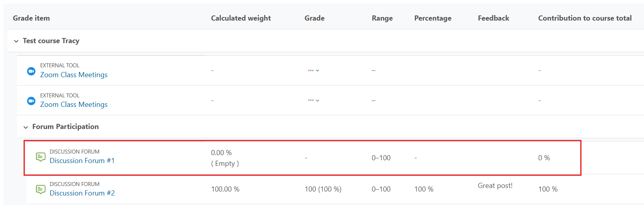Click Discussion Forum #1 speech bubble icon
644x205 pixels.
(41, 157)
